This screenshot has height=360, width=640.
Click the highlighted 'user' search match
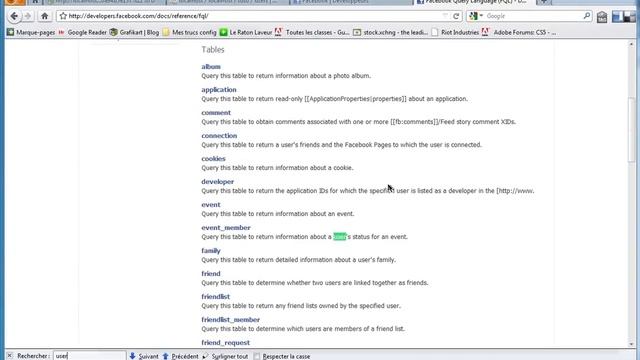click(340, 237)
